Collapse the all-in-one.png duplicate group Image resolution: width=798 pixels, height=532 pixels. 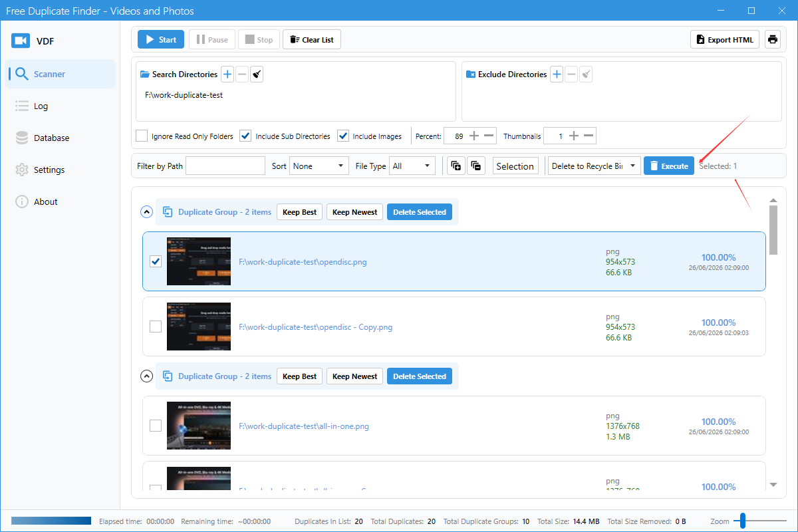[x=147, y=376]
